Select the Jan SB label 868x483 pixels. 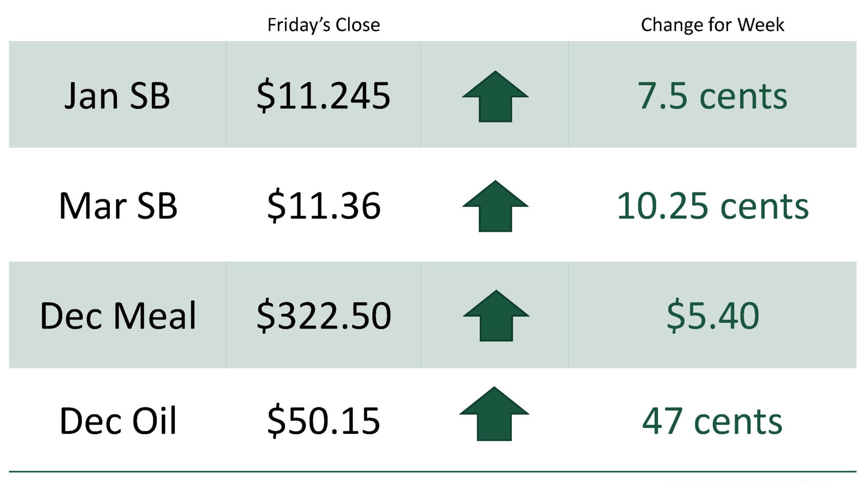pyautogui.click(x=117, y=96)
